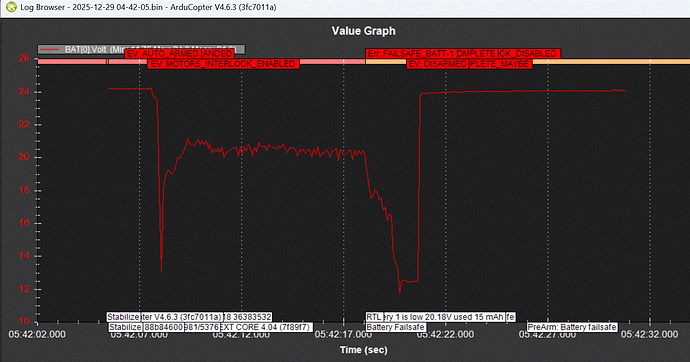Click the 14 voltage axis label
Viewport: 690px width, 362px height.
pyautogui.click(x=24, y=256)
